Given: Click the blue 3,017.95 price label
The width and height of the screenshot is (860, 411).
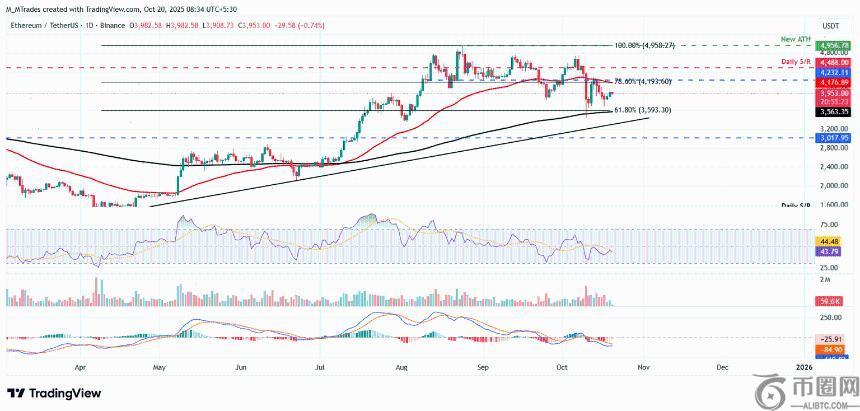Looking at the screenshot, I should (x=832, y=138).
